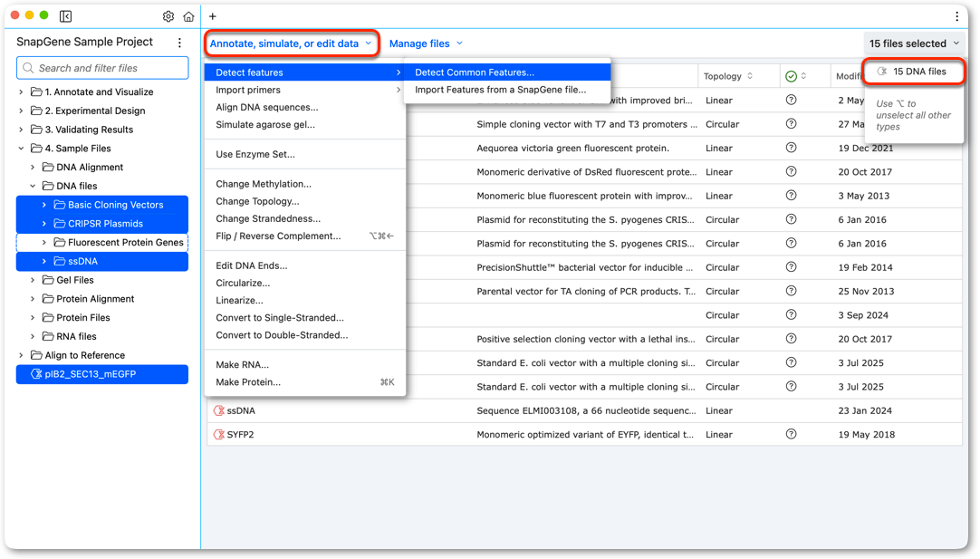Select Simulate agarose gel menu entry

(305, 124)
